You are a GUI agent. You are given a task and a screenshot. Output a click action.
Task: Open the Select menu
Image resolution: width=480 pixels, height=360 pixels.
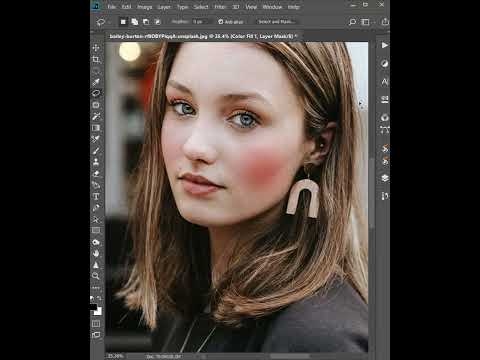tap(201, 7)
